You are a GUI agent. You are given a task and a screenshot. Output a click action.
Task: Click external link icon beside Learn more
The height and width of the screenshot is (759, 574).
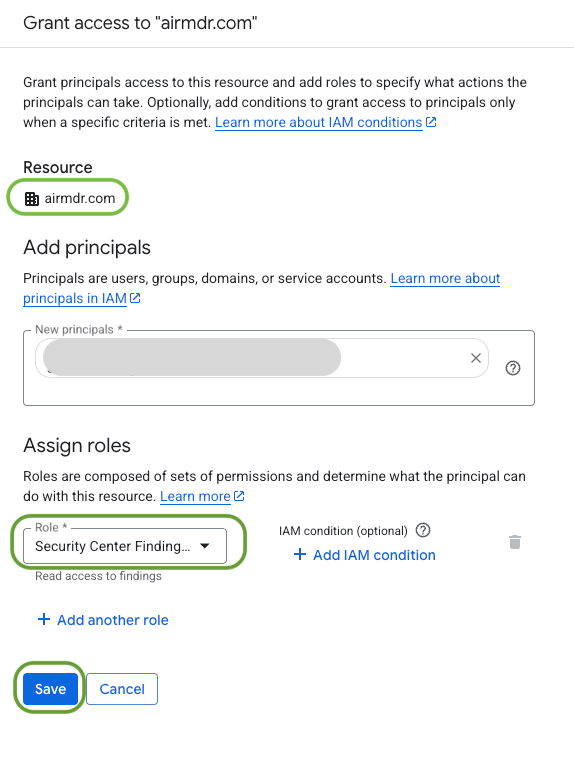tap(239, 496)
